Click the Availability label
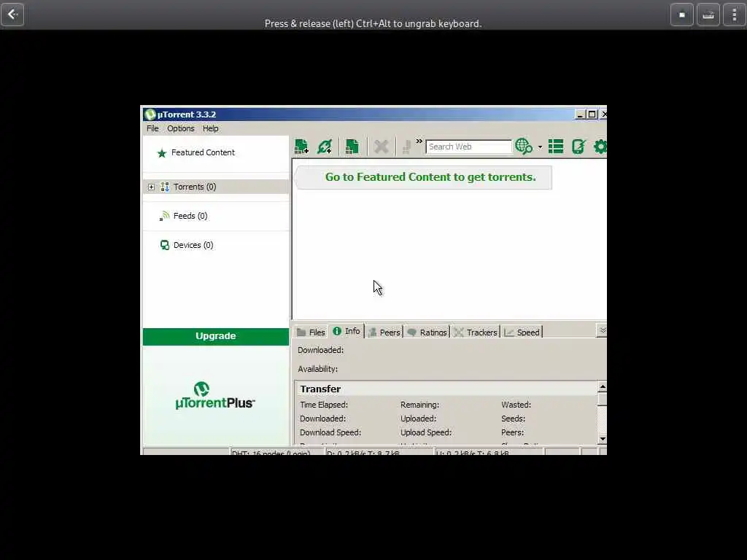The image size is (747, 560). click(x=317, y=369)
